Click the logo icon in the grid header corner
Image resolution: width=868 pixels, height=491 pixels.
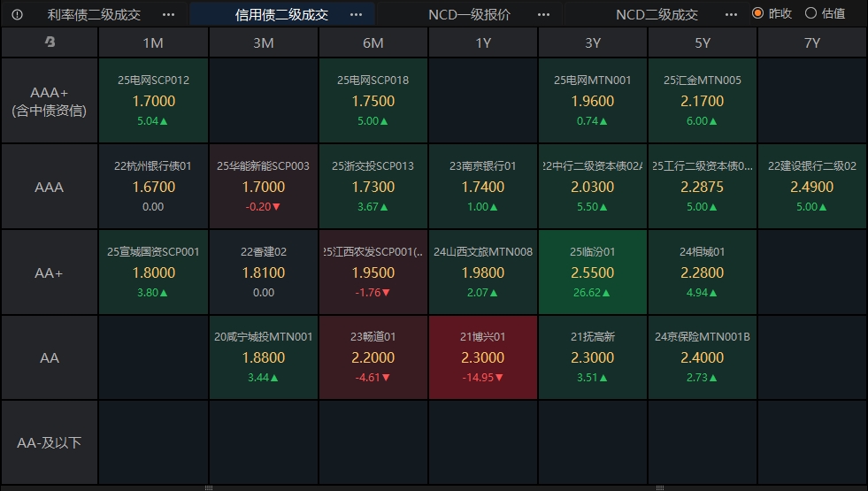coord(50,42)
